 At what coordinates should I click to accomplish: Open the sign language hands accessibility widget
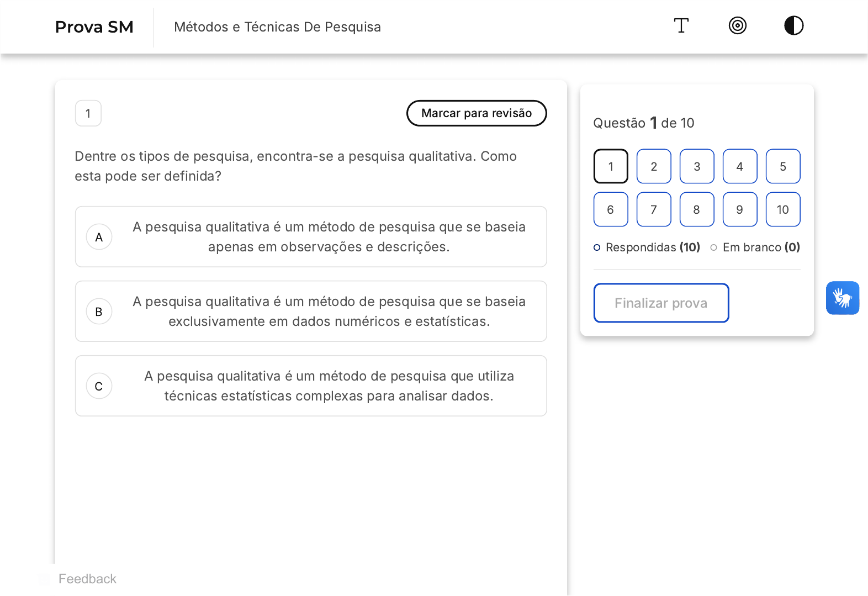[x=842, y=298]
